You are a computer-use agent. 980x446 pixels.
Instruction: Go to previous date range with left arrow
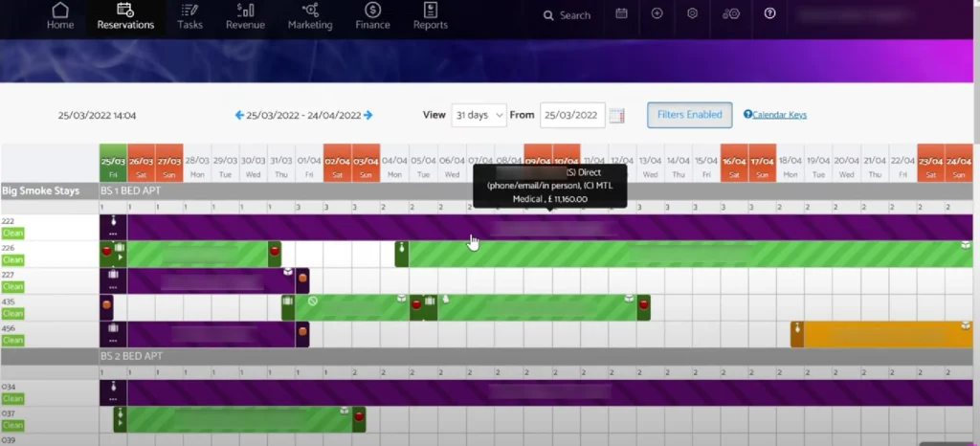(239, 116)
